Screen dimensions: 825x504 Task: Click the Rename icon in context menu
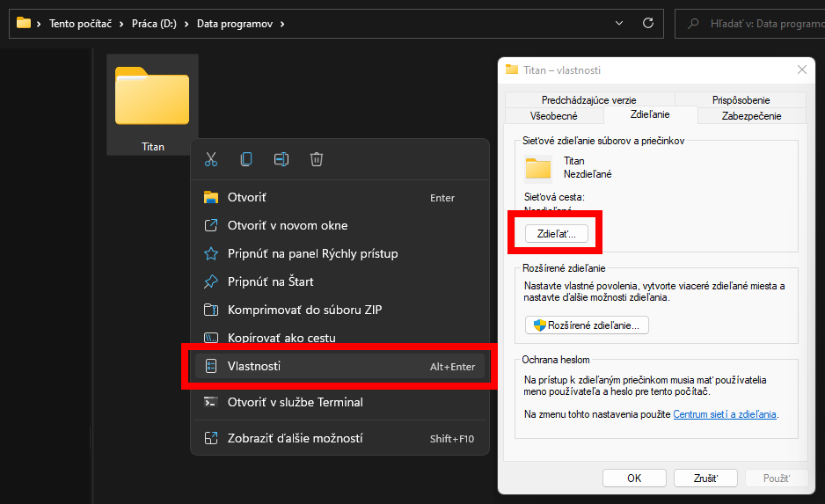pyautogui.click(x=281, y=159)
